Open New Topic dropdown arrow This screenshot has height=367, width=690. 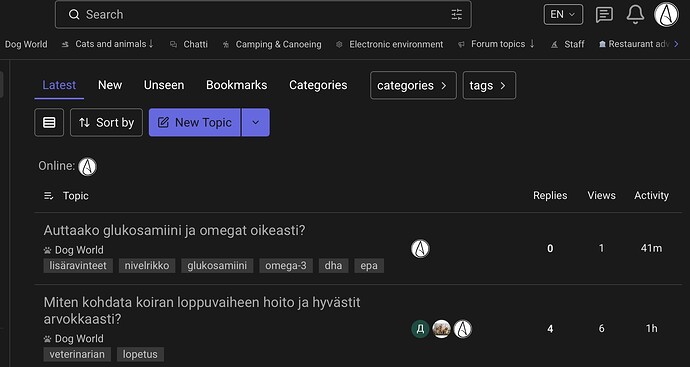point(256,122)
